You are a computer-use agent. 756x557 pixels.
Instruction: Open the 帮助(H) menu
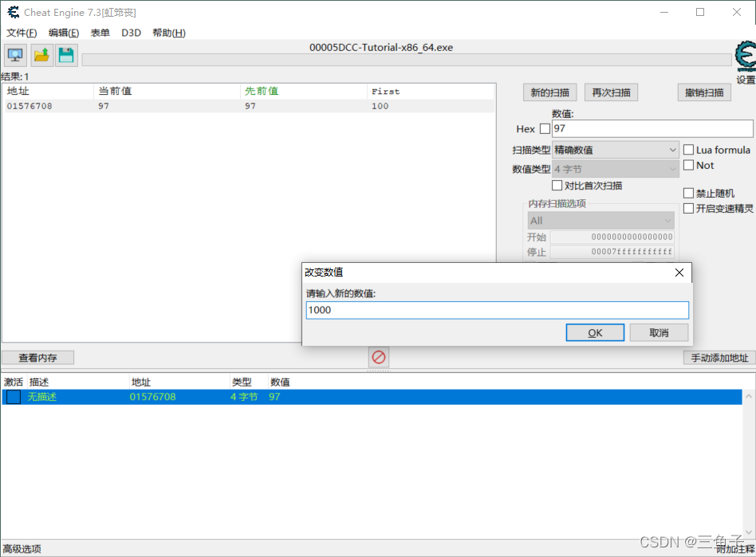tap(169, 33)
